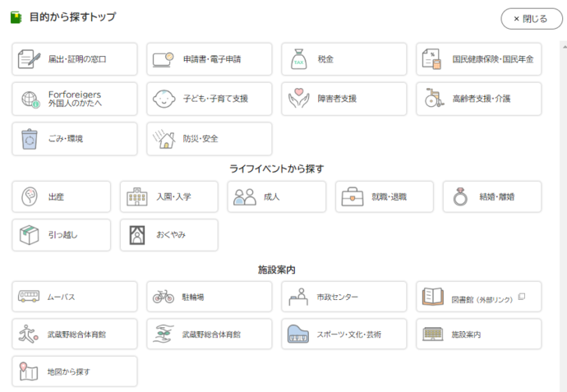Click the fetus icon for 出産
567x392 pixels.
(x=30, y=196)
